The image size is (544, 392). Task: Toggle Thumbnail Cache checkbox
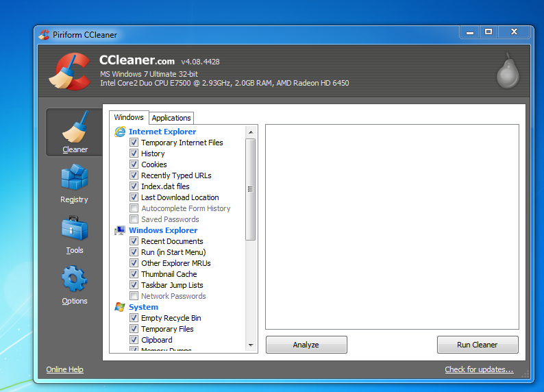pyautogui.click(x=134, y=273)
